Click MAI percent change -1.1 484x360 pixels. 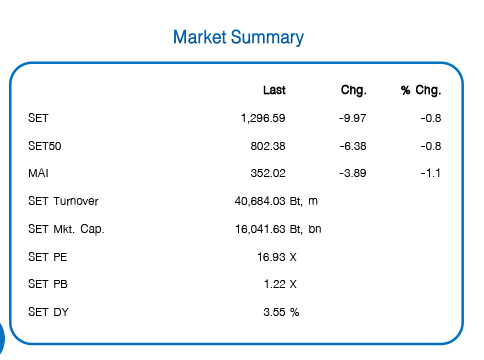431,173
